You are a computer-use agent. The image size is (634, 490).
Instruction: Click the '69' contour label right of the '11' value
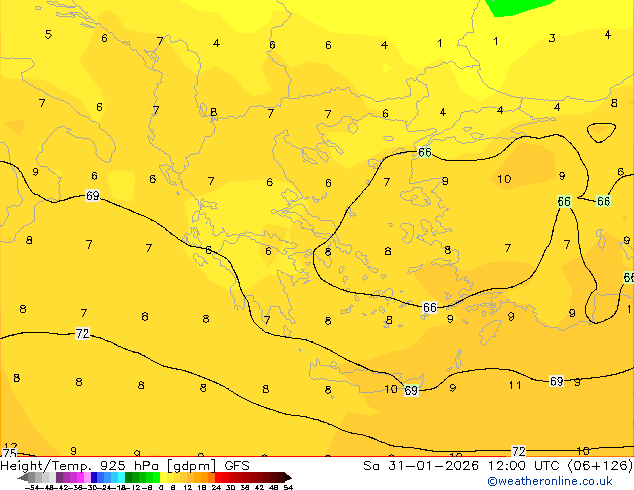(556, 381)
